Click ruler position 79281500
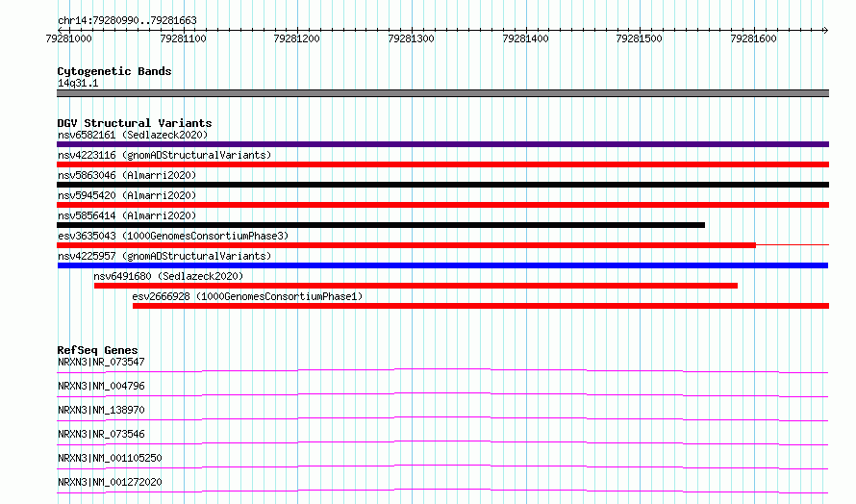 click(640, 38)
